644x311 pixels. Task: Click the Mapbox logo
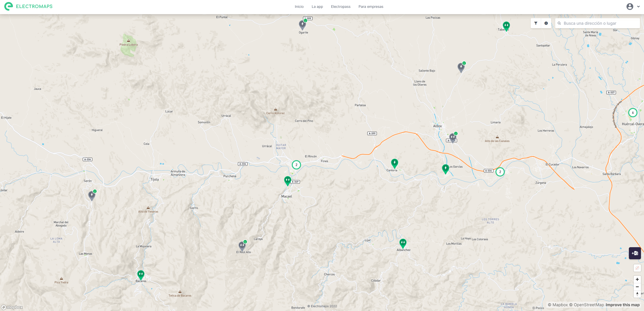pos(12,307)
